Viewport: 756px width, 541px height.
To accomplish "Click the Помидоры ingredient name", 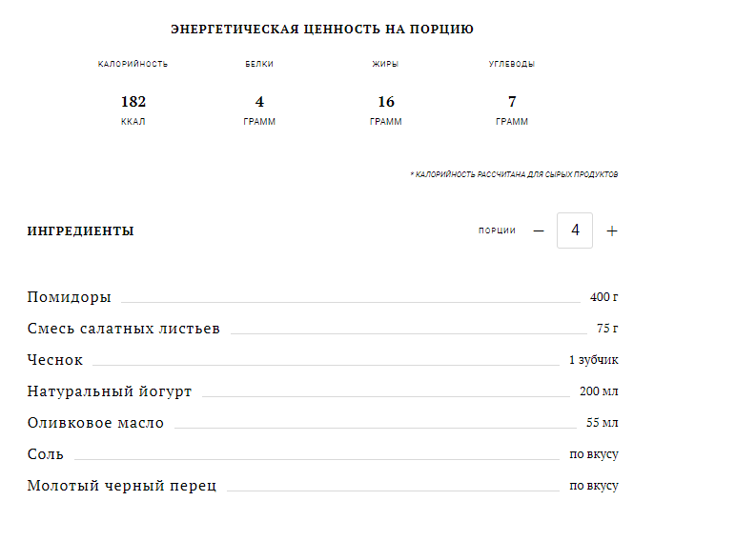I will tap(70, 297).
